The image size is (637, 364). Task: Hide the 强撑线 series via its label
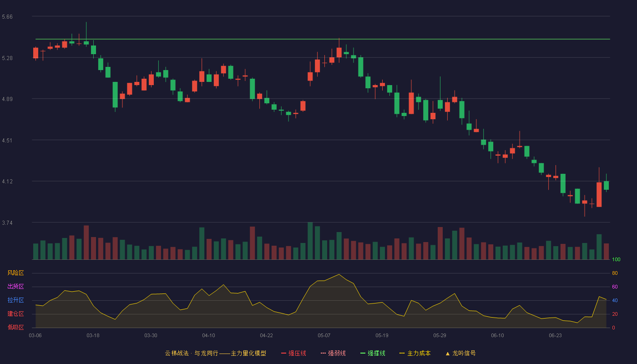click(x=376, y=353)
